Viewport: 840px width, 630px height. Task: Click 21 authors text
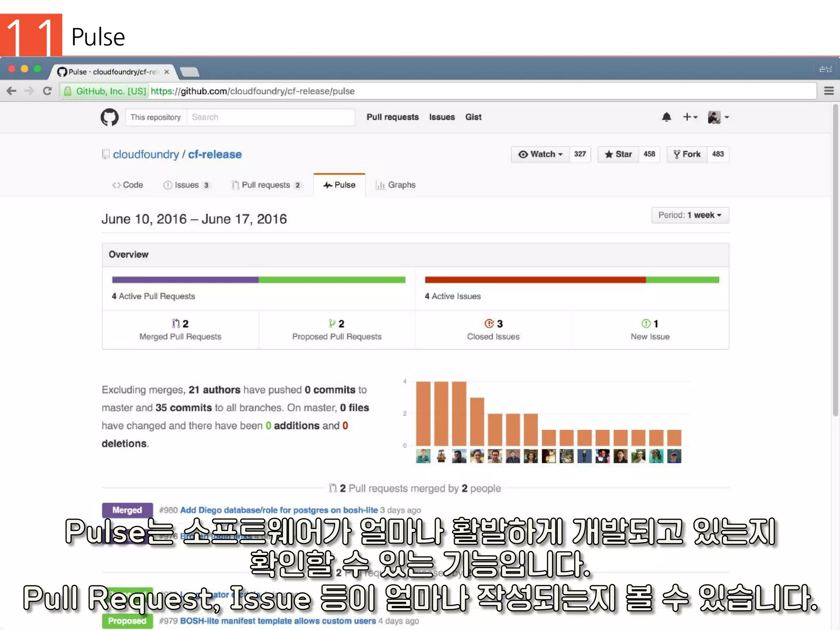pyautogui.click(x=214, y=390)
